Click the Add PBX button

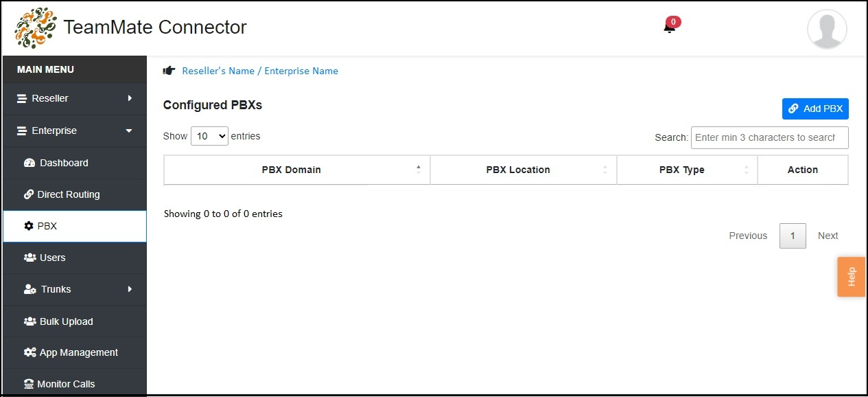point(815,109)
